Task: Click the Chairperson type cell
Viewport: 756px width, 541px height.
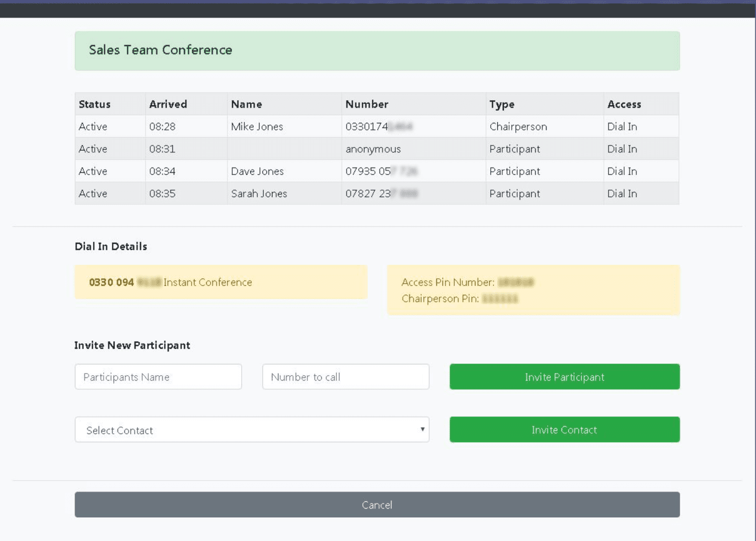Action: click(518, 127)
